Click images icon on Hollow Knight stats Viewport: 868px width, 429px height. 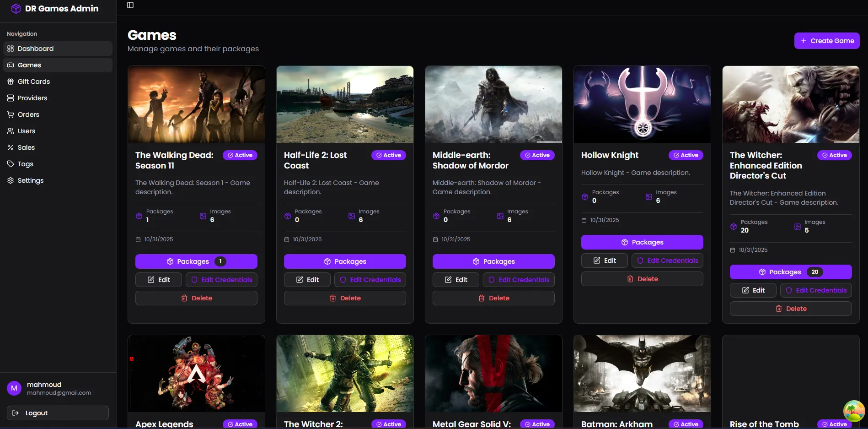[649, 197]
